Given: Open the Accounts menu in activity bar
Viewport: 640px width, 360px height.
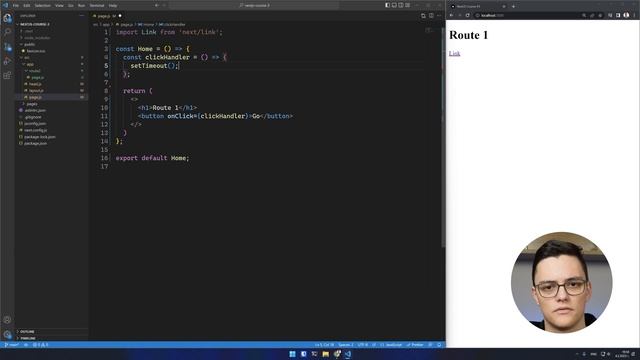Looking at the screenshot, I should coord(7,320).
